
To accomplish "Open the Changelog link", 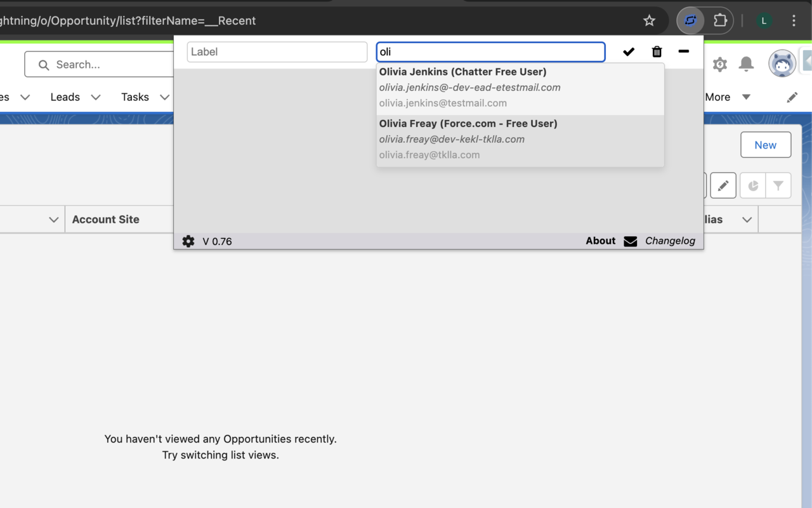I will (670, 241).
